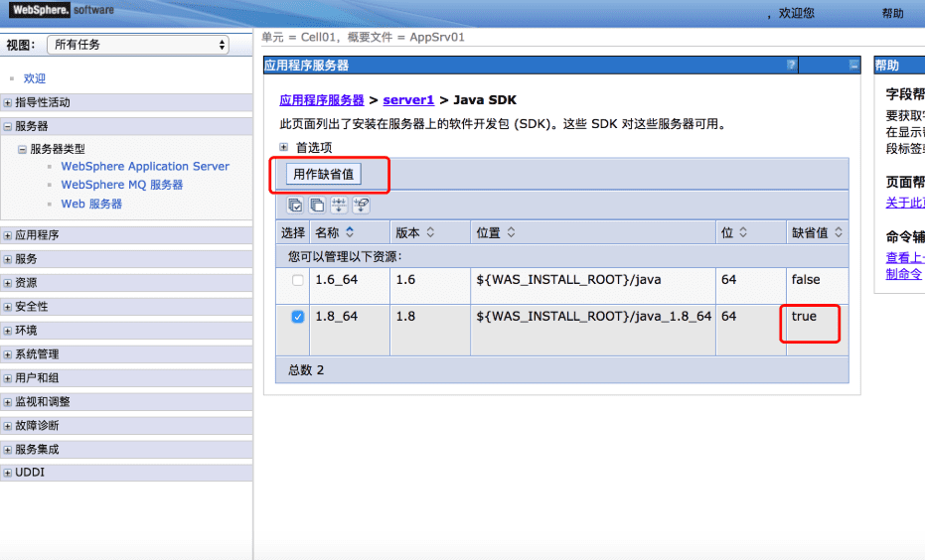Expand the 首选项 section
This screenshot has width=925, height=560.
(284, 147)
